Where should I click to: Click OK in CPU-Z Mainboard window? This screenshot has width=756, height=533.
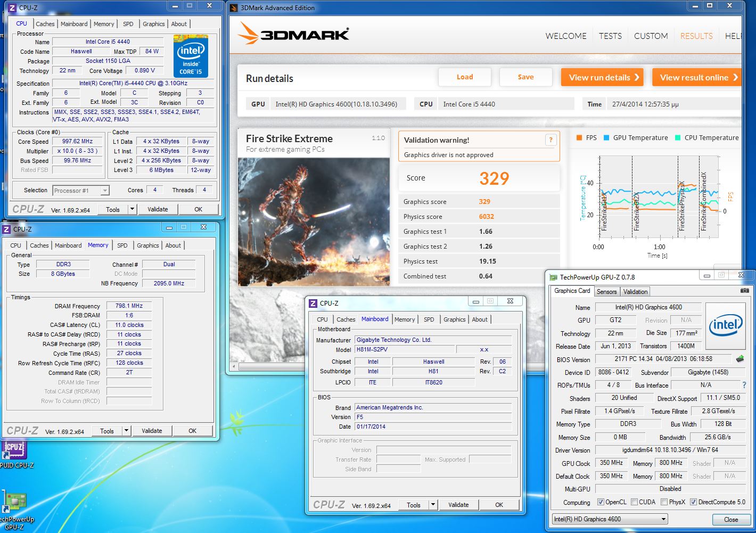[x=499, y=504]
